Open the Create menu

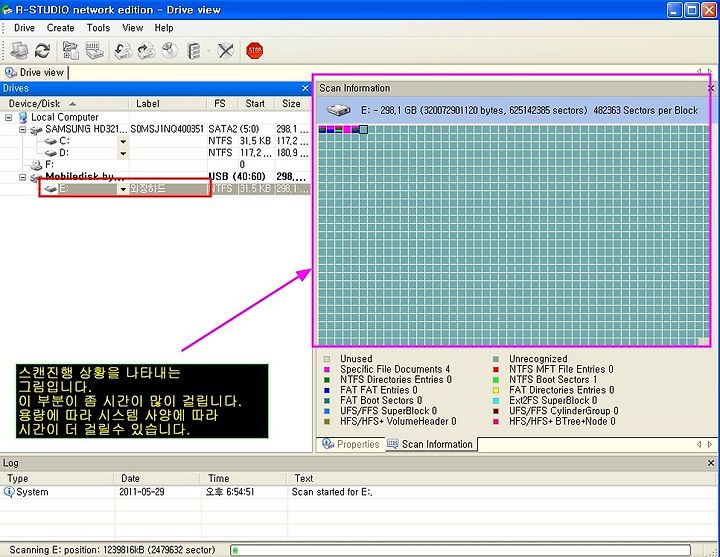tap(61, 28)
